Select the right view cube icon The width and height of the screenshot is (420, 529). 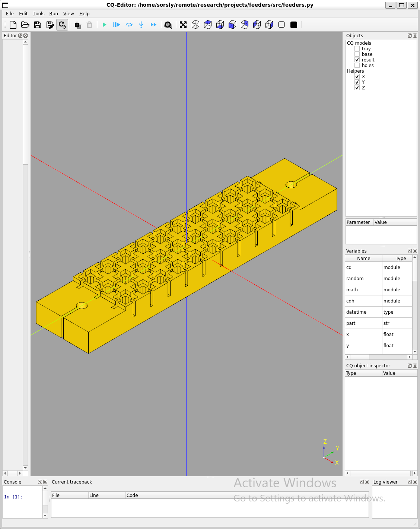tap(269, 25)
